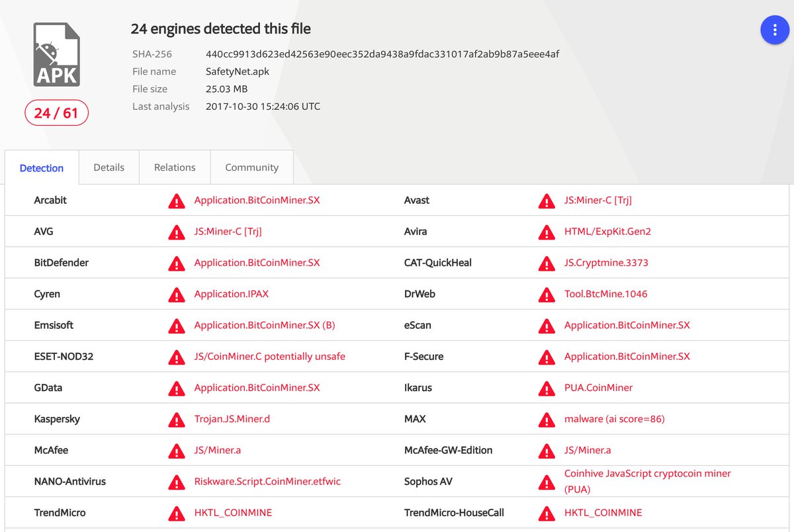Click the warning icon in Arcabit row
Viewport: 794px width, 532px height.
(x=176, y=200)
